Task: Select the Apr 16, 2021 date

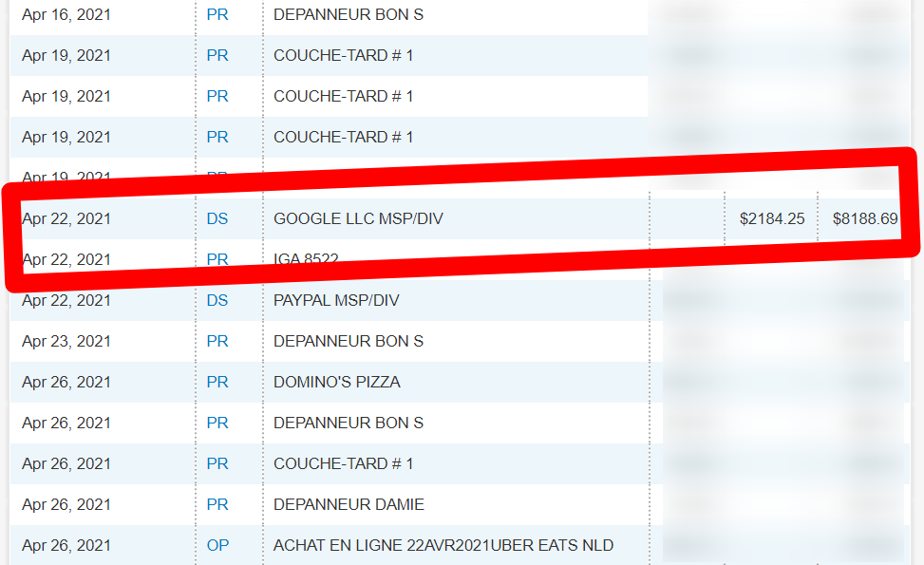Action: pyautogui.click(x=66, y=15)
